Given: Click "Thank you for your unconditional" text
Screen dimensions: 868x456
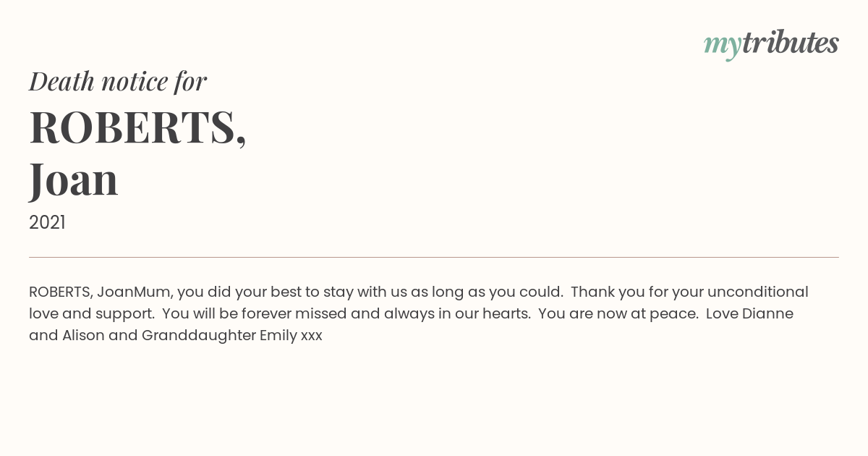Looking at the screenshot, I should coord(689,292).
